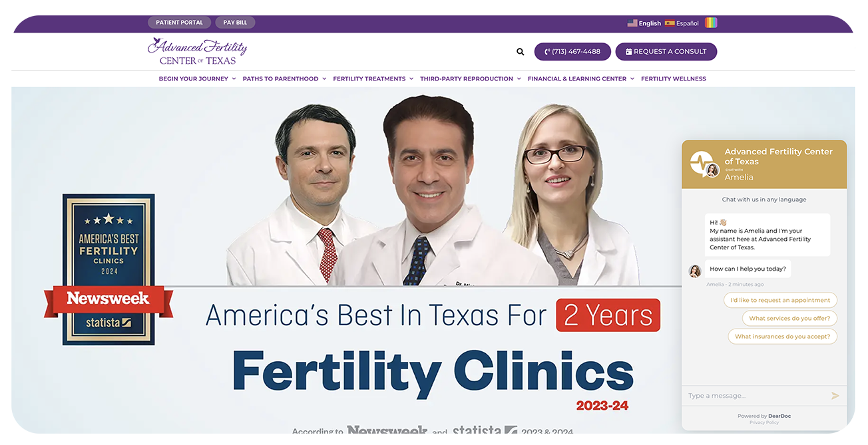The image size is (868, 445).
Task: Click the Newsweek Best Fertility Clinics badge
Action: tap(108, 269)
